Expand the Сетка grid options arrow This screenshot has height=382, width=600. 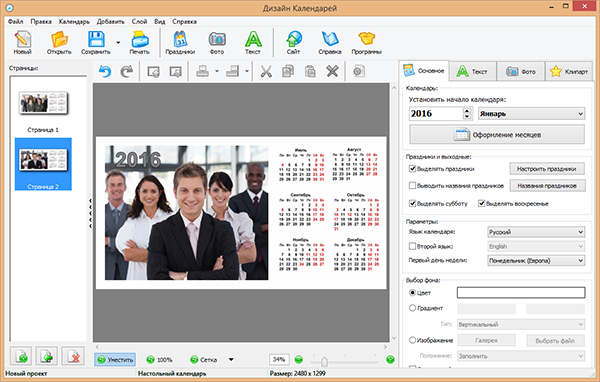[x=231, y=359]
